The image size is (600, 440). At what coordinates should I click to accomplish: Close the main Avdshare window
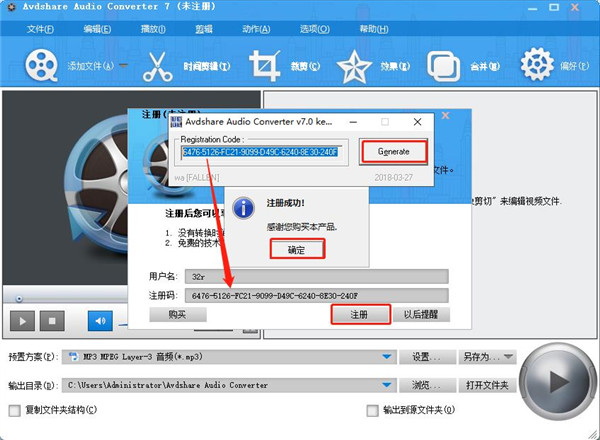575,7
